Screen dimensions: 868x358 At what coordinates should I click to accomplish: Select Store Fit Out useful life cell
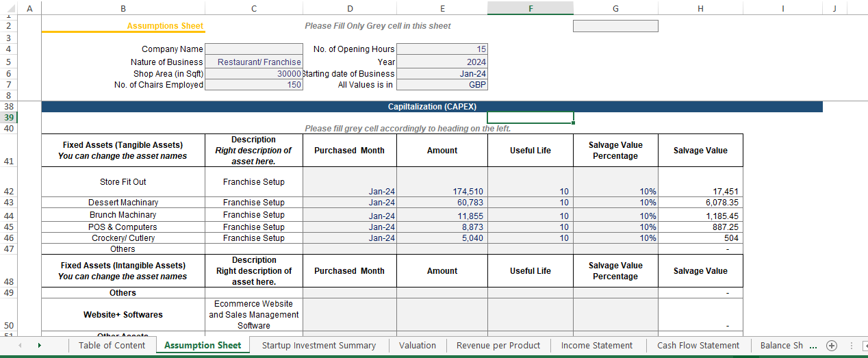coord(531,182)
